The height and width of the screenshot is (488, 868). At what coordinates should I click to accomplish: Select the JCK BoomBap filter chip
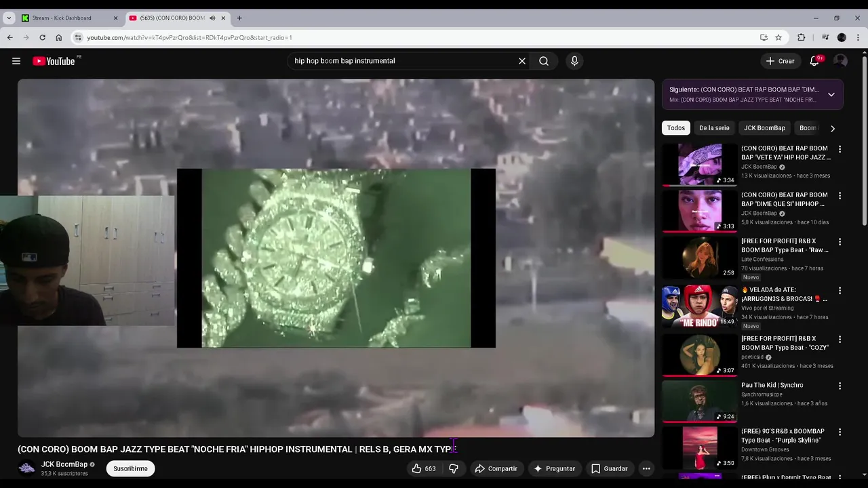[x=764, y=128]
